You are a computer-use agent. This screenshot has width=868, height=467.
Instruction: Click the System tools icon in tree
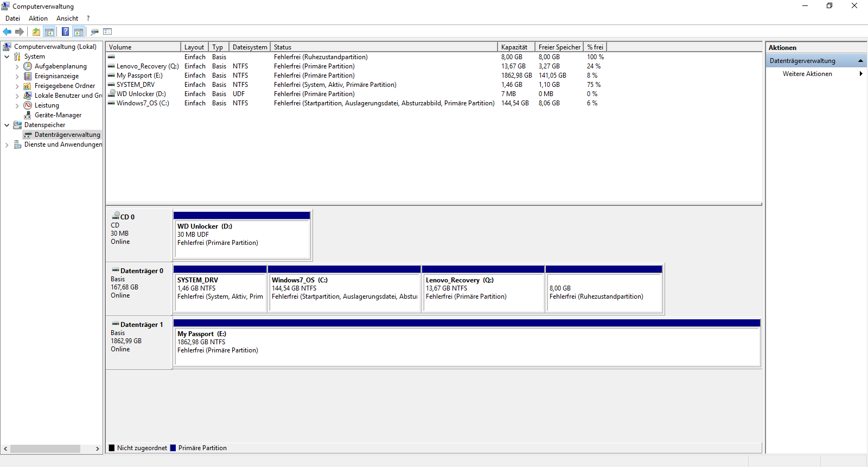(17, 56)
